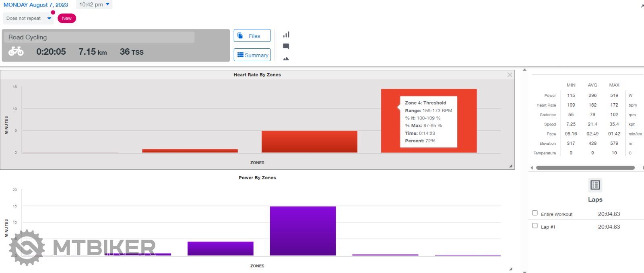Viewport: 644px width, 273px height.
Task: Close the Heart Rate By Zones chart
Action: (x=510, y=75)
